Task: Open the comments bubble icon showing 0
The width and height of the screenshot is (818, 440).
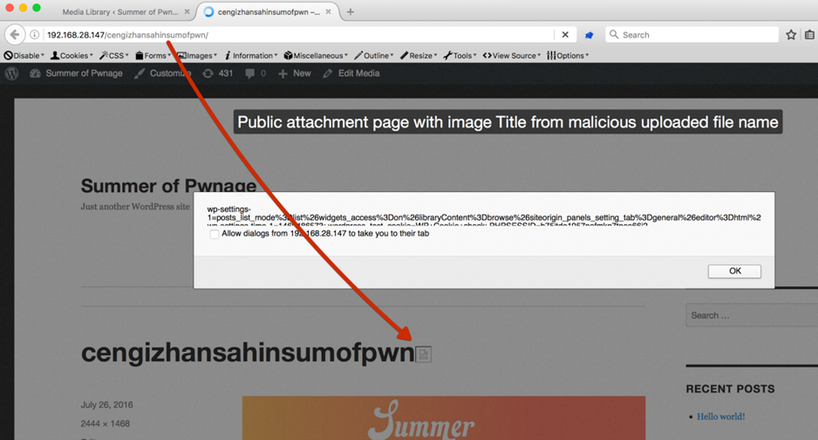Action: pyautogui.click(x=256, y=74)
